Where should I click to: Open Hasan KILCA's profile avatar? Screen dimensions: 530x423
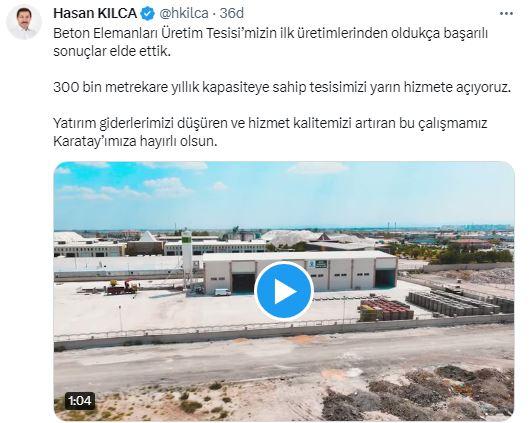tap(24, 21)
